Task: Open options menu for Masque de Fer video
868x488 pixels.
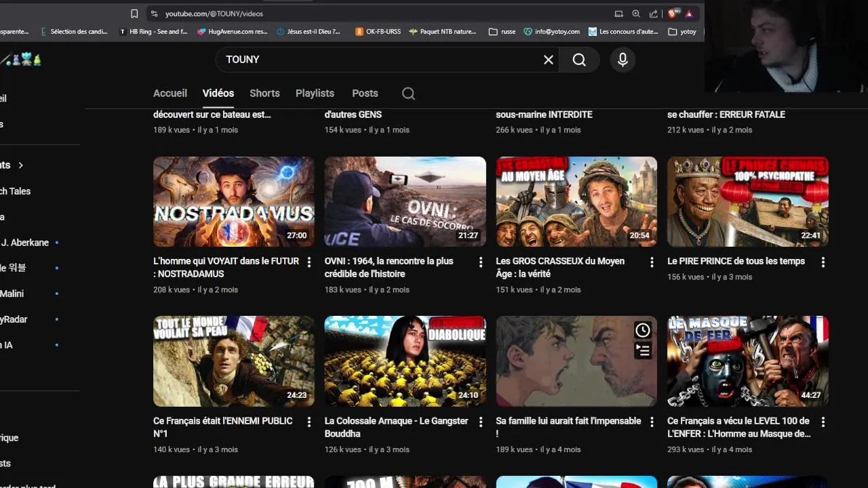Action: point(823,422)
